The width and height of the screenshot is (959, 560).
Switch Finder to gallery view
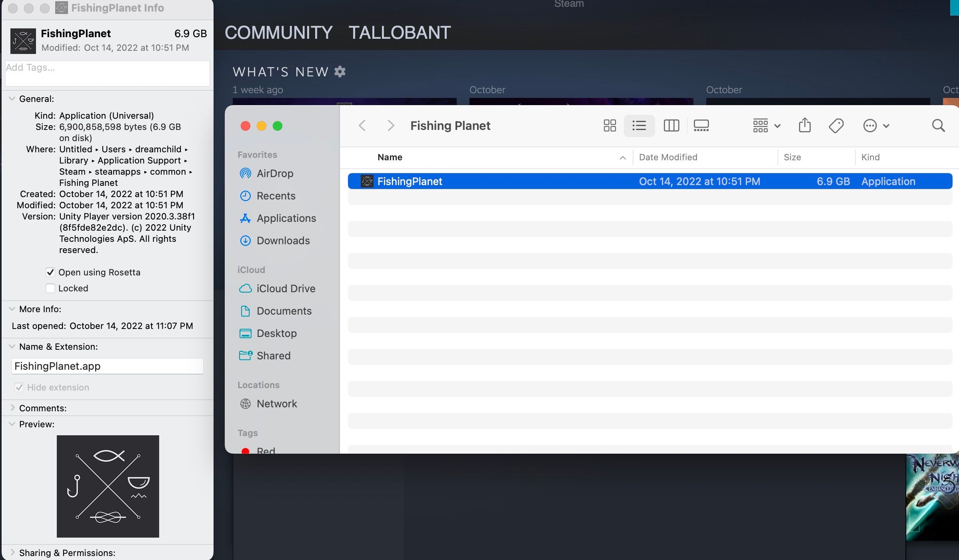coord(701,126)
